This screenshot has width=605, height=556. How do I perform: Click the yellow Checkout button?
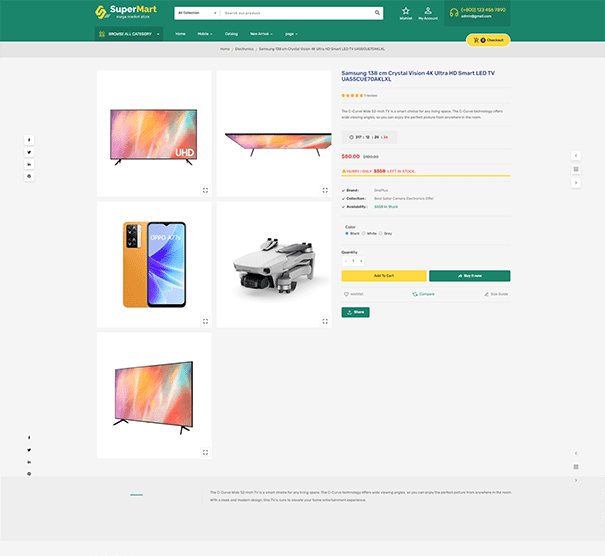(488, 40)
